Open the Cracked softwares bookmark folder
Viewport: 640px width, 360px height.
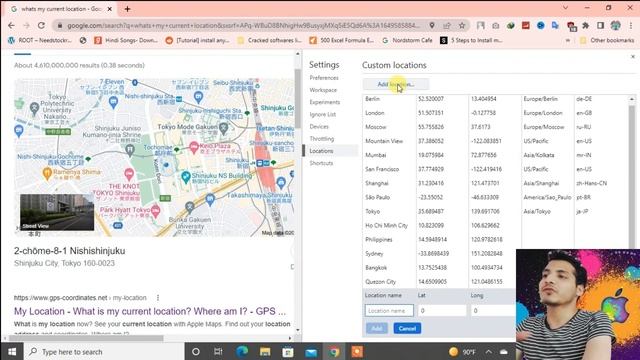(269, 40)
